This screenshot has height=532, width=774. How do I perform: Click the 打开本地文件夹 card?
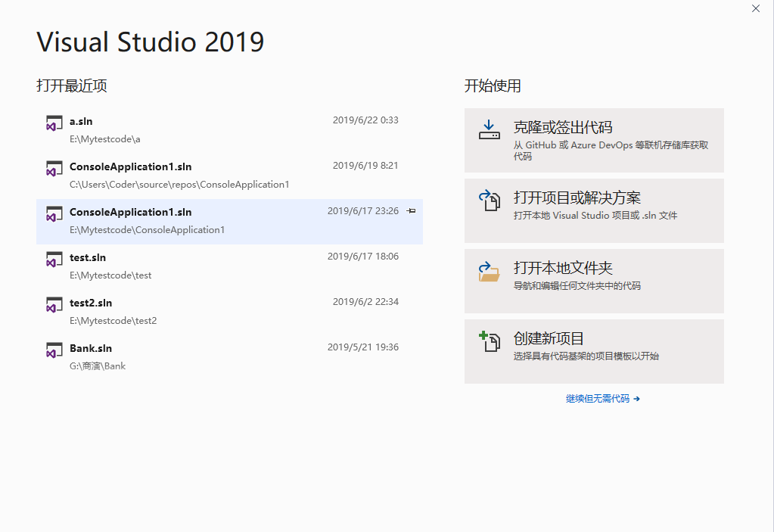(594, 282)
